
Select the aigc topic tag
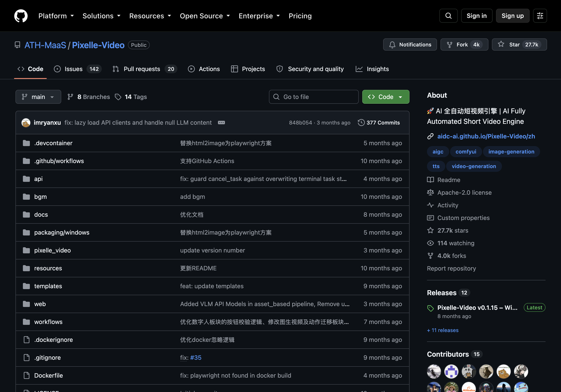tap(438, 152)
